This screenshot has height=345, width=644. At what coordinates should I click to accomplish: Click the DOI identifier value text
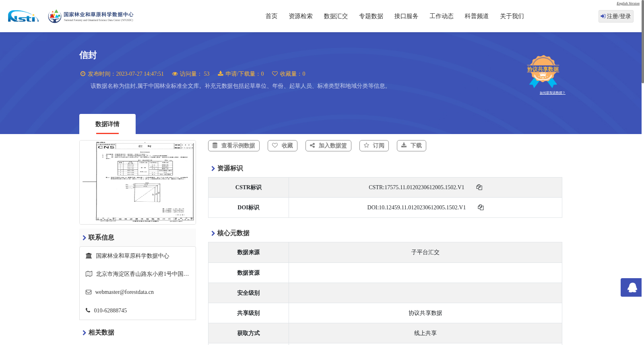(x=417, y=207)
